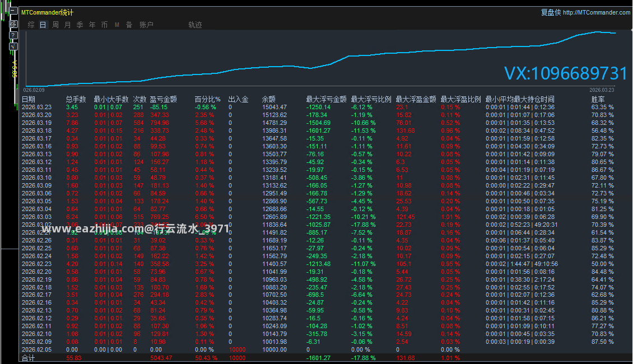Click the 最小|大手数 column header
Image resolution: width=633 pixels, height=364 pixels.
pos(111,99)
